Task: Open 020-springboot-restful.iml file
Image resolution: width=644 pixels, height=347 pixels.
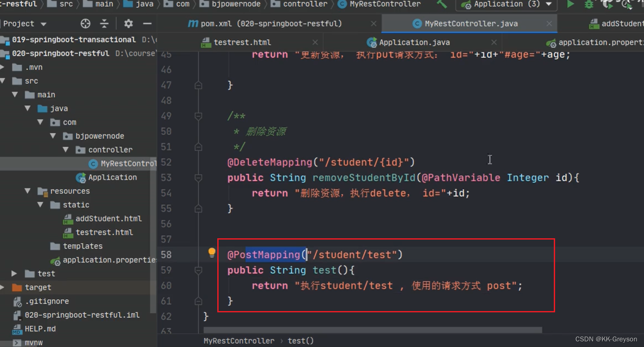Action: [76, 315]
